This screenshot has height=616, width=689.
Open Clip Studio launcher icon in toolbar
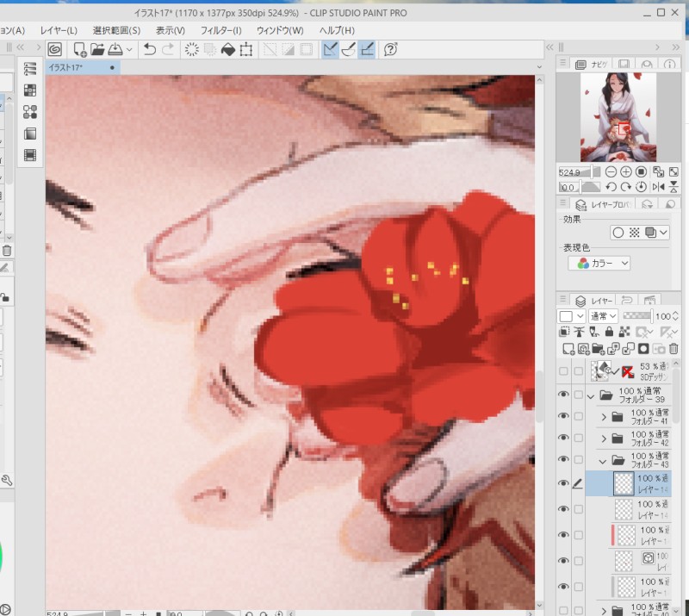coord(55,49)
